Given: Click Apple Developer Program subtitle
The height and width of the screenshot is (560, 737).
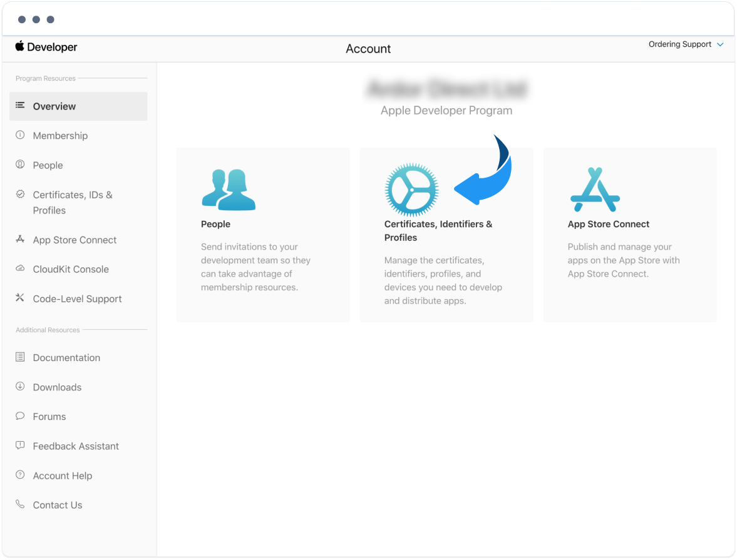Looking at the screenshot, I should click(x=446, y=110).
